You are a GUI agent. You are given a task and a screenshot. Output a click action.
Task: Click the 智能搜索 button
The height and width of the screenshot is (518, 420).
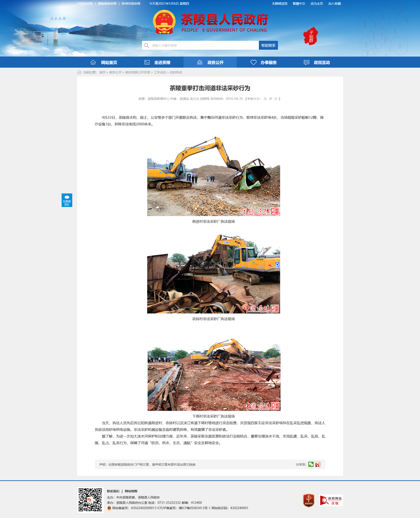click(x=268, y=45)
